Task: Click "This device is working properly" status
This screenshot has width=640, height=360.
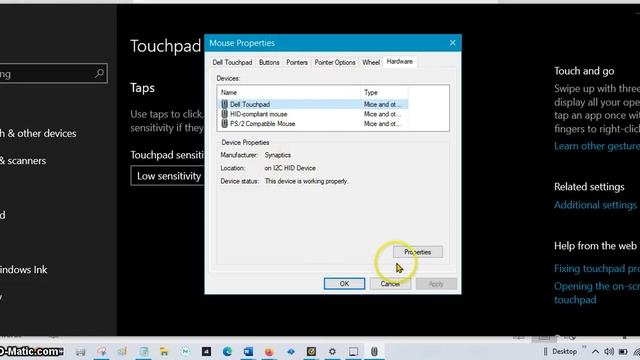Action: point(306,181)
